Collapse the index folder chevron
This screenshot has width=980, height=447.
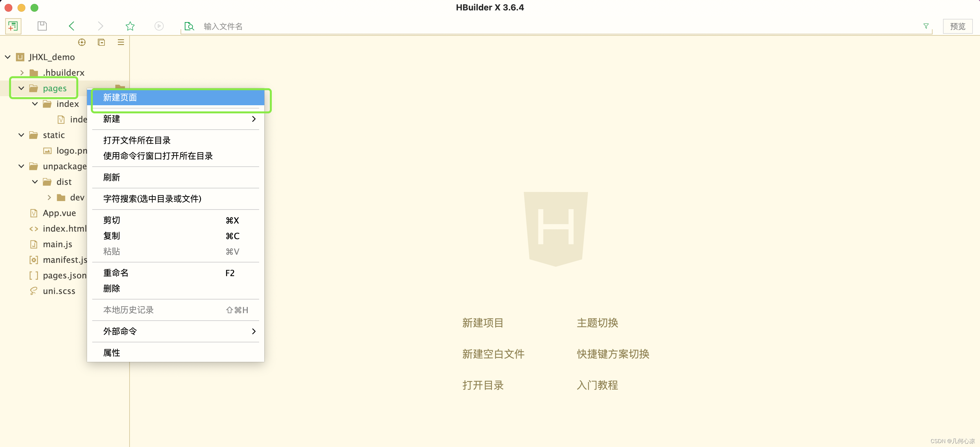click(35, 104)
